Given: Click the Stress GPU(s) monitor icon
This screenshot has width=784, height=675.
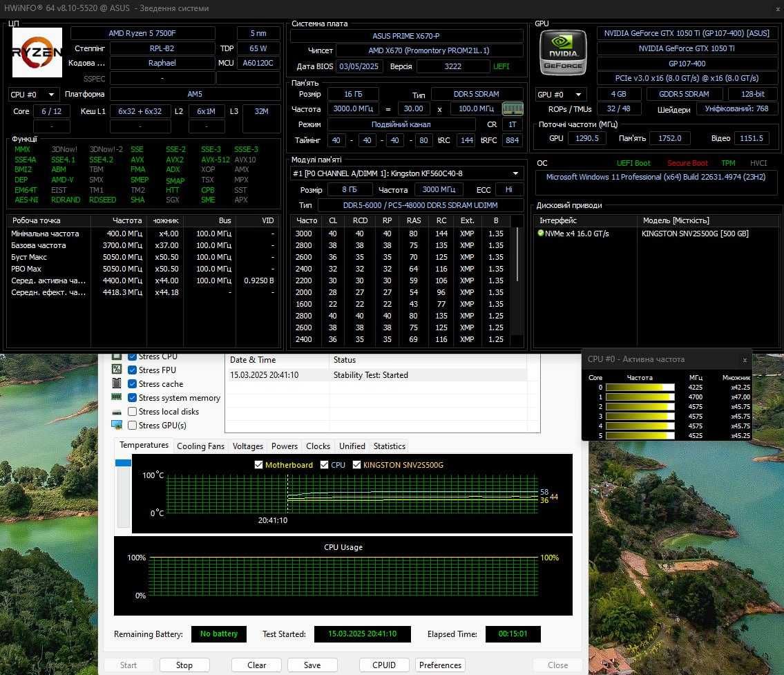Looking at the screenshot, I should click(117, 425).
